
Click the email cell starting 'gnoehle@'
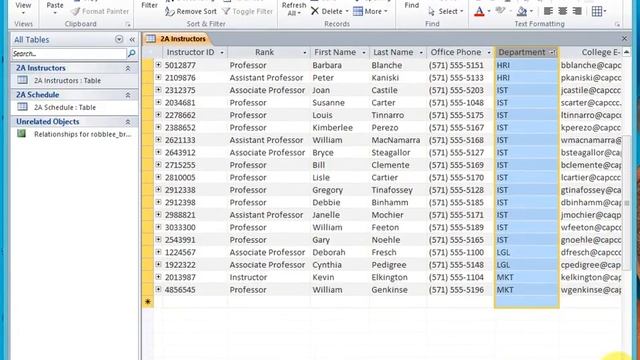point(591,240)
